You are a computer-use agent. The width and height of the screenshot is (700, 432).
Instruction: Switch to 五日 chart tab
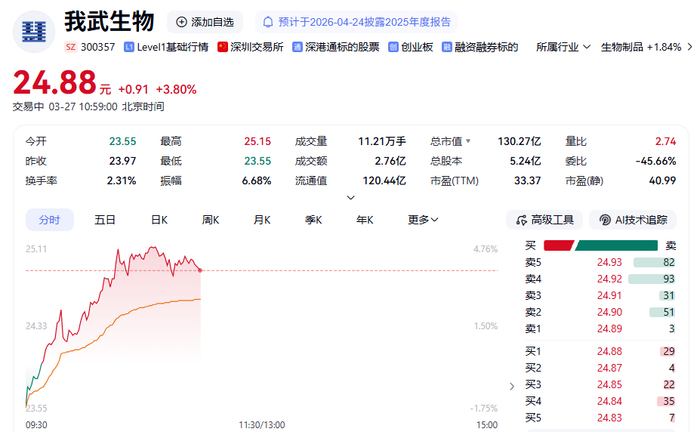coord(105,220)
